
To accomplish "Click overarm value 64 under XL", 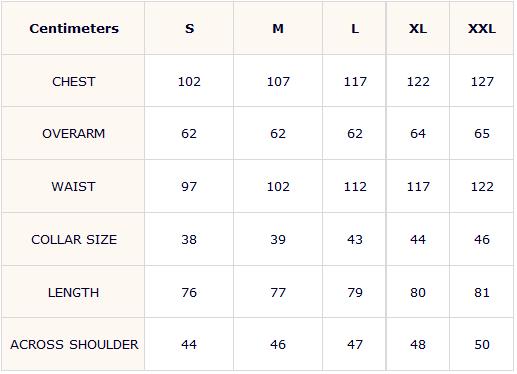I will click(418, 133).
